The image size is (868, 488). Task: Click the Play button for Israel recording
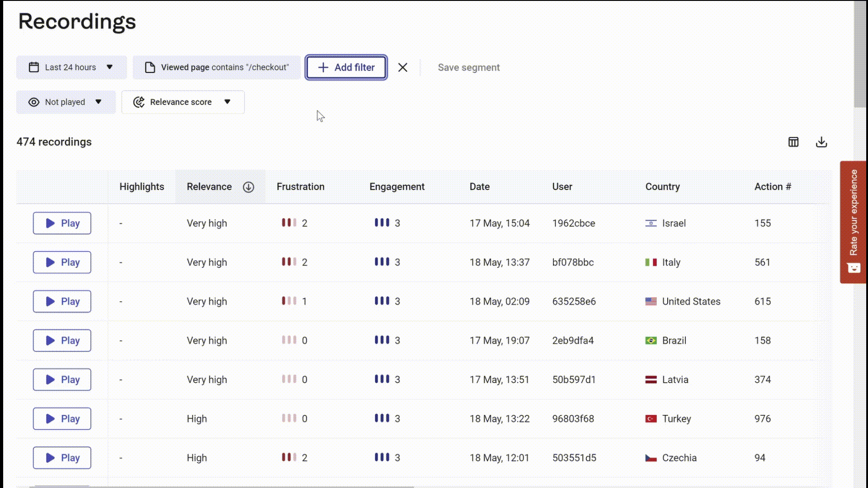61,223
